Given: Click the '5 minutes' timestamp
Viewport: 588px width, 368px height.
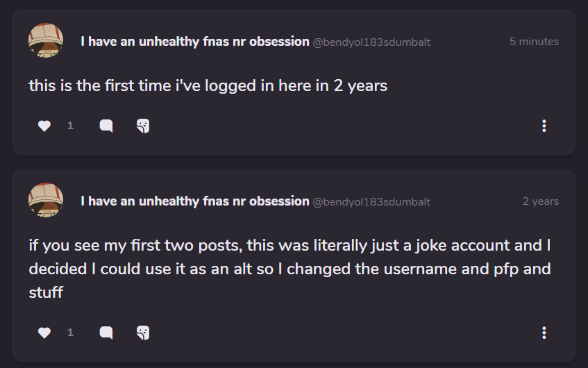Looking at the screenshot, I should coord(533,42).
